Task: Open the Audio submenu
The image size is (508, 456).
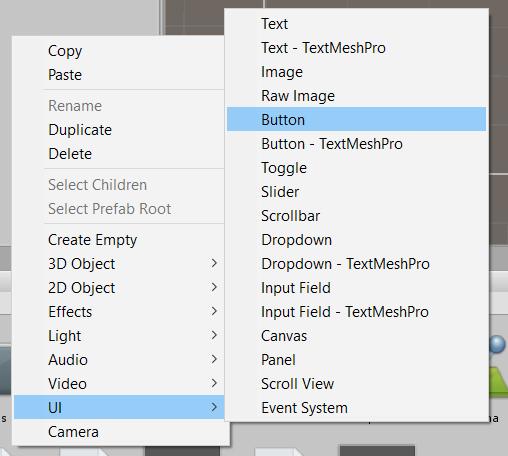Action: (x=119, y=360)
